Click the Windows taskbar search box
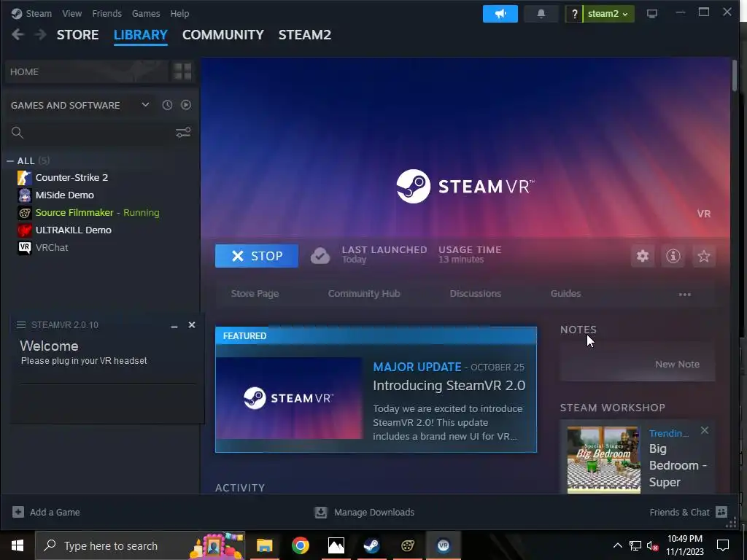Screen dimensions: 747x560 pos(141,545)
